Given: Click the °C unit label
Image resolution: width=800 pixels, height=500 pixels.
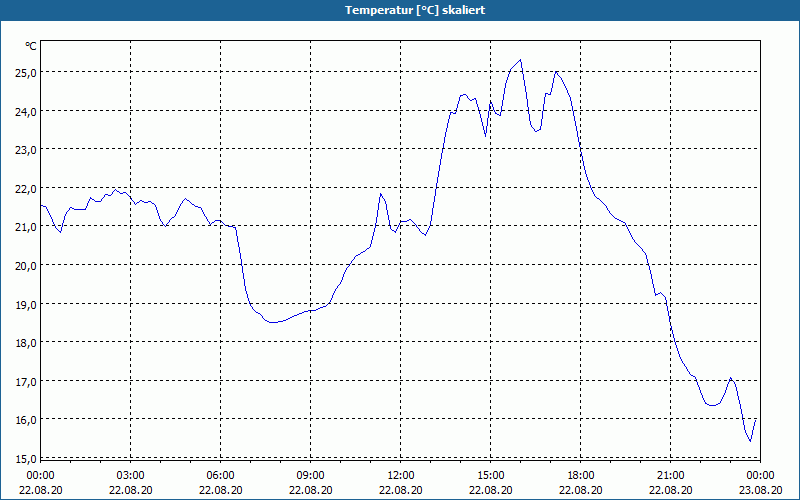Looking at the screenshot, I should tap(31, 46).
